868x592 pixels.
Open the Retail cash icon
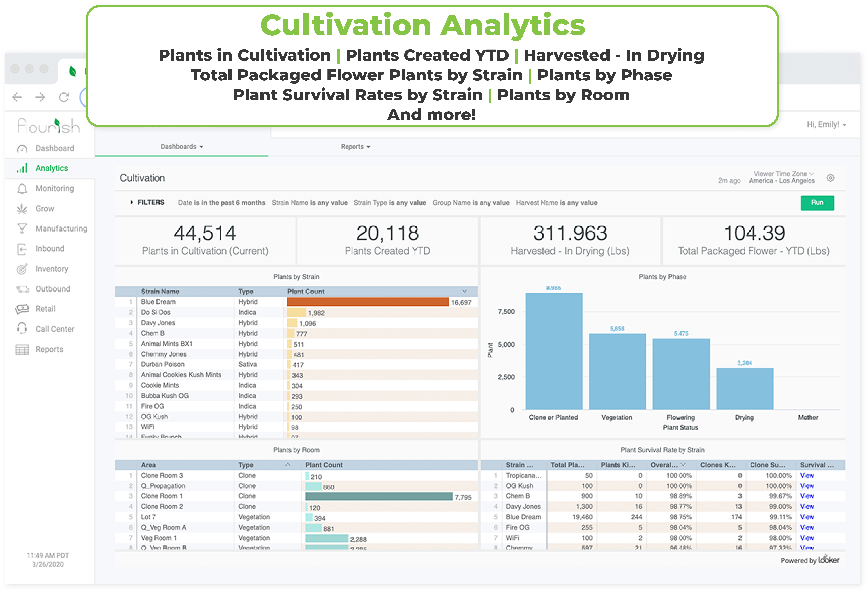coord(22,309)
